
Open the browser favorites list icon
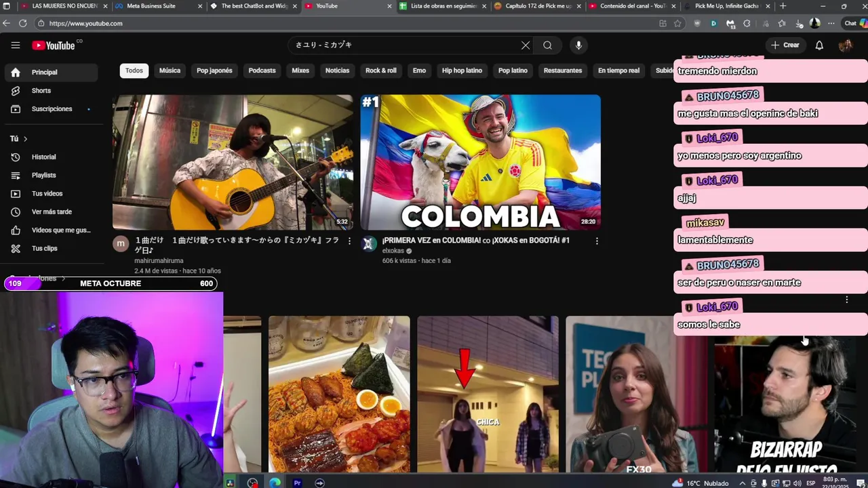click(x=781, y=23)
